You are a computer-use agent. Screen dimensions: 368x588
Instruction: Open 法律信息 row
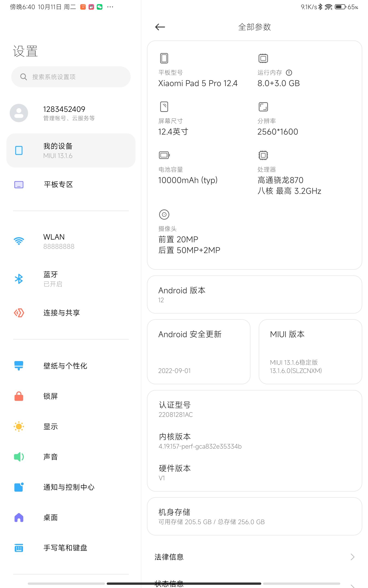(x=254, y=557)
